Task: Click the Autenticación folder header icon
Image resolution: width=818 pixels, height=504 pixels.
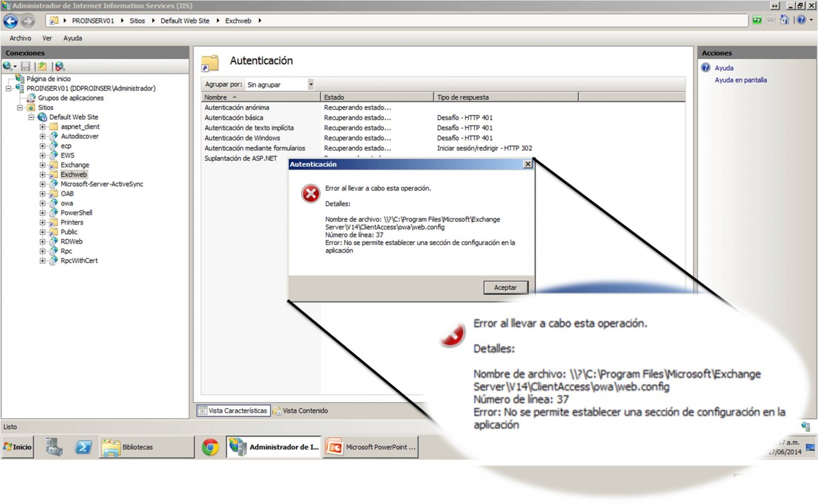Action: pos(210,63)
